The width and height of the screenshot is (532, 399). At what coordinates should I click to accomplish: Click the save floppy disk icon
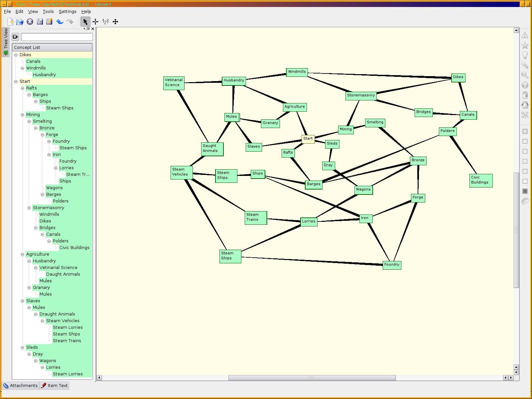(x=40, y=22)
